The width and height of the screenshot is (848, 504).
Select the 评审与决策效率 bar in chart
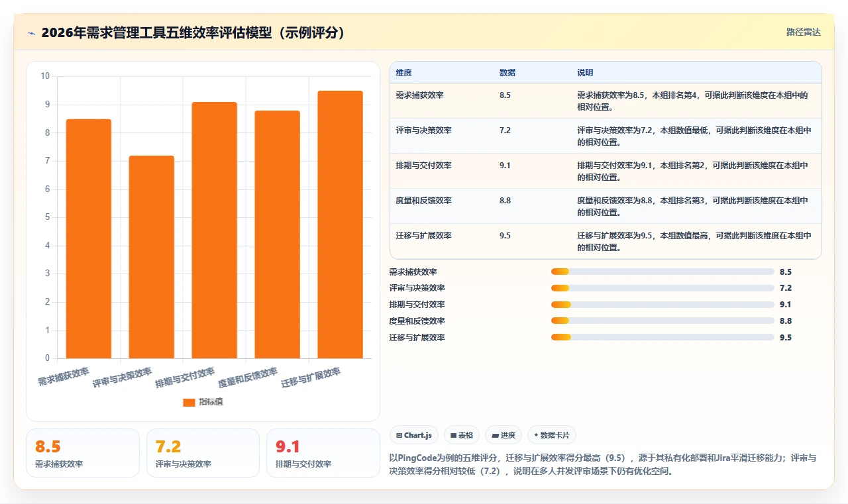pos(152,257)
